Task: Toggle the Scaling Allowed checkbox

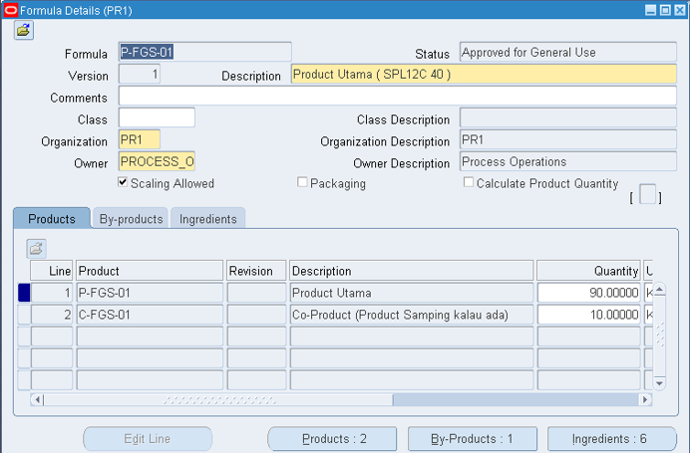Action: (x=123, y=182)
